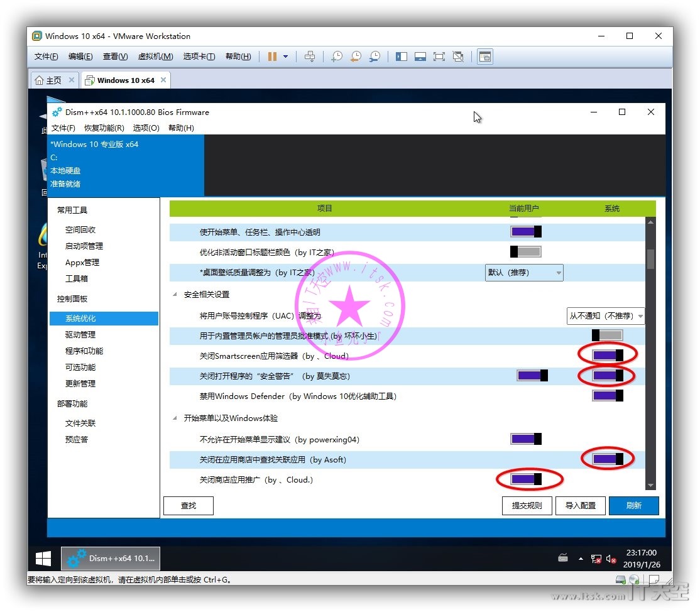Open 桌面壁纸质量 默认(推荐) dropdown
The image size is (700, 612).
point(524,272)
